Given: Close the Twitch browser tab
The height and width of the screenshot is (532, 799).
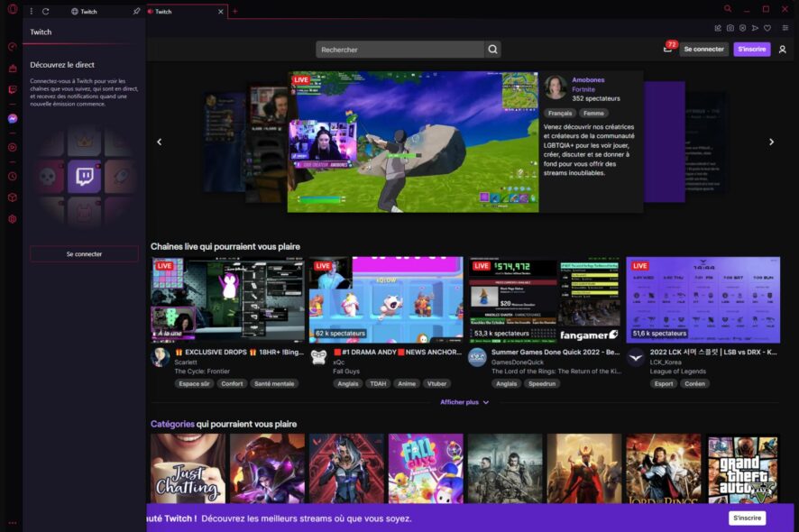Looking at the screenshot, I should (221, 11).
